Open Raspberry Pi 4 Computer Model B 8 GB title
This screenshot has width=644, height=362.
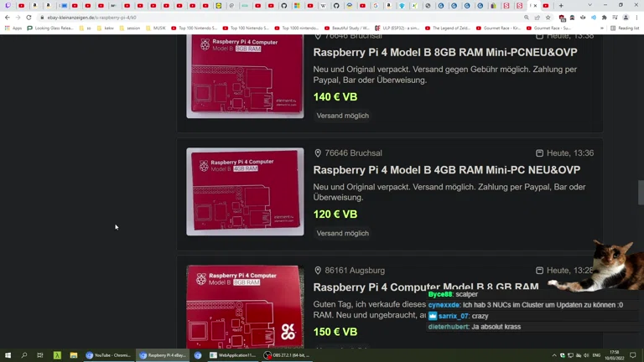(x=426, y=287)
